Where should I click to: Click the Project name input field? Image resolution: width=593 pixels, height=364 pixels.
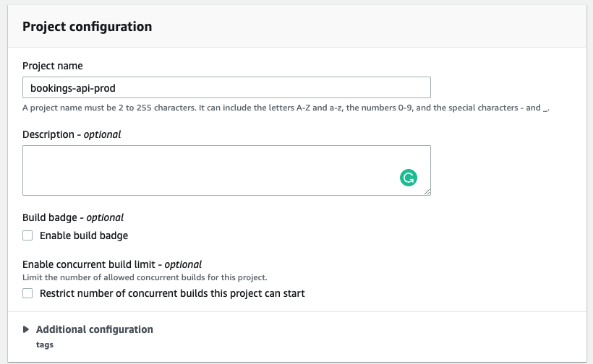point(226,87)
